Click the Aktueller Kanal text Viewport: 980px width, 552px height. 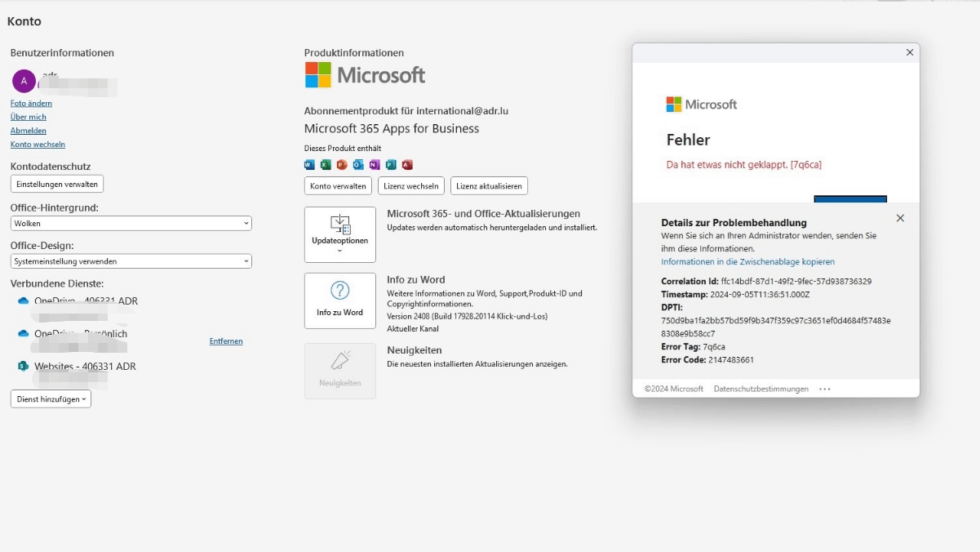point(413,329)
